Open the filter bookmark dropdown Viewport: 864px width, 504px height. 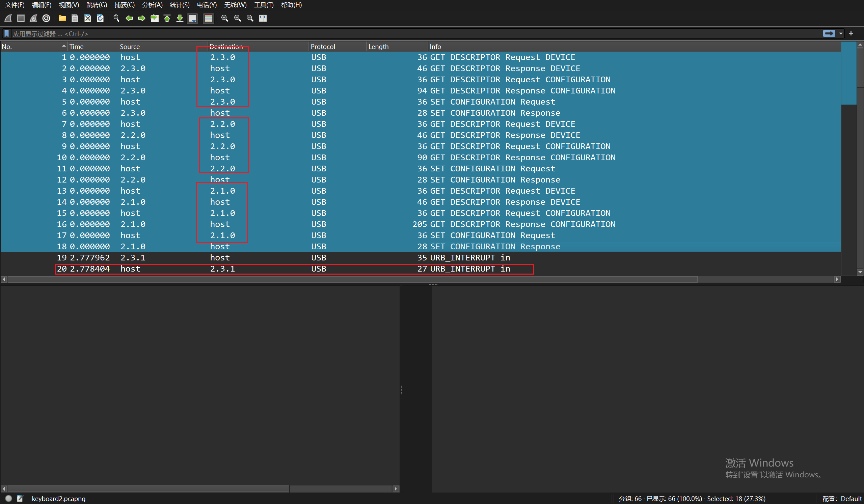coord(6,34)
